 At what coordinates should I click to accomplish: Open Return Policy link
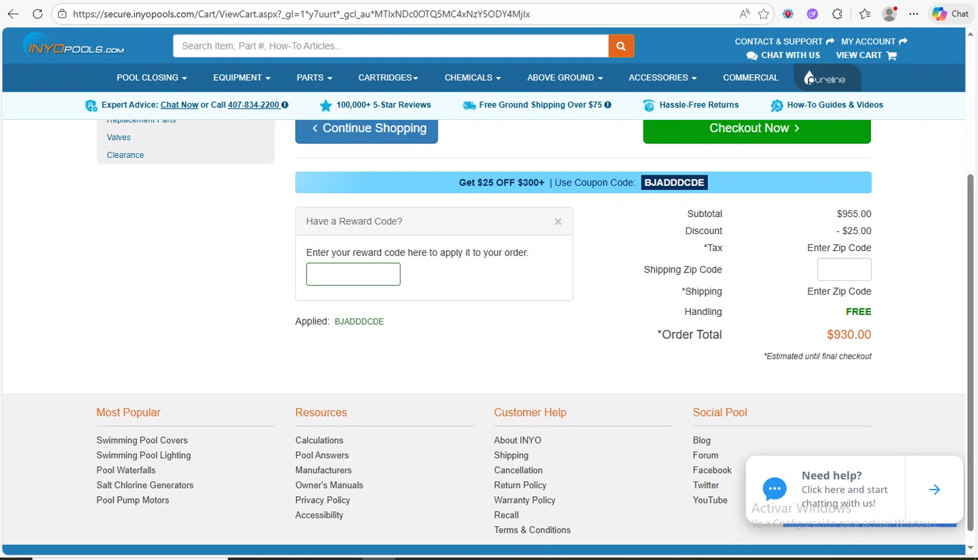click(520, 486)
